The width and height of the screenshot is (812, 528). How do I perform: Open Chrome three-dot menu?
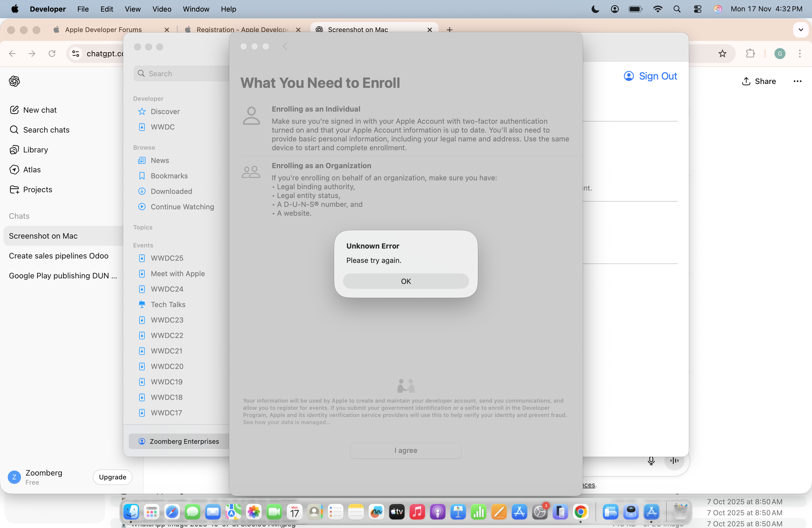(799, 54)
